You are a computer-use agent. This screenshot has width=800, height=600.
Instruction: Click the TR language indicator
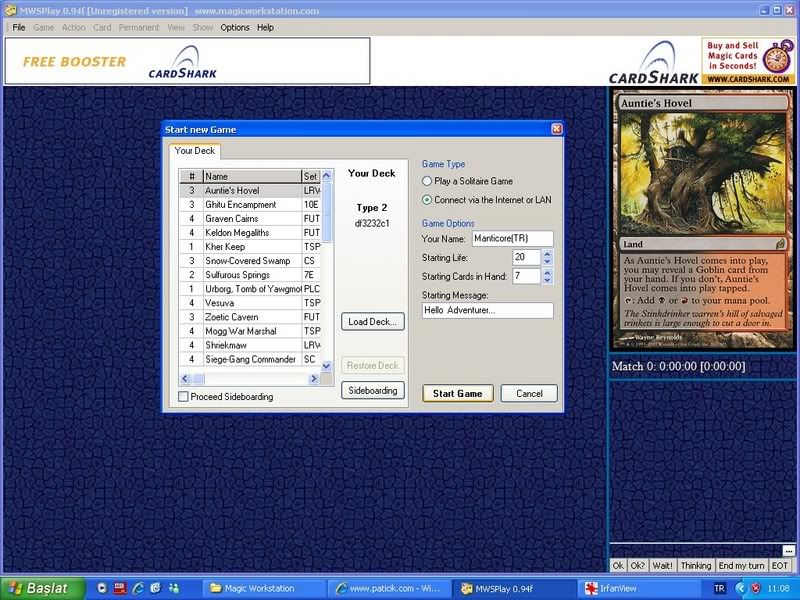tap(719, 588)
